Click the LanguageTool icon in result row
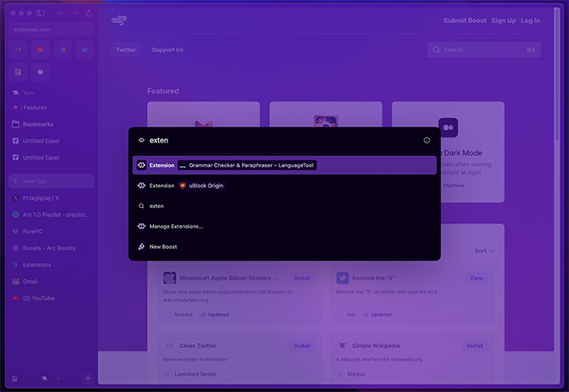569x392 pixels. tap(183, 165)
